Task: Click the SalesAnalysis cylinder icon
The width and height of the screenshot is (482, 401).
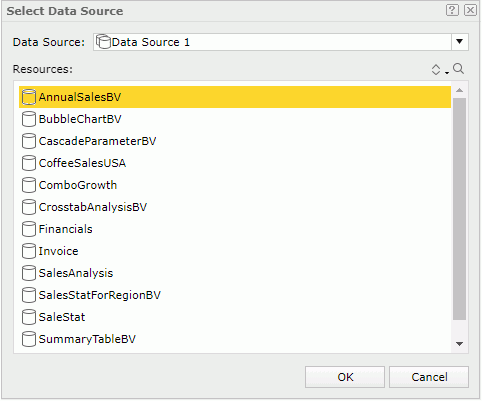Action: [x=29, y=273]
